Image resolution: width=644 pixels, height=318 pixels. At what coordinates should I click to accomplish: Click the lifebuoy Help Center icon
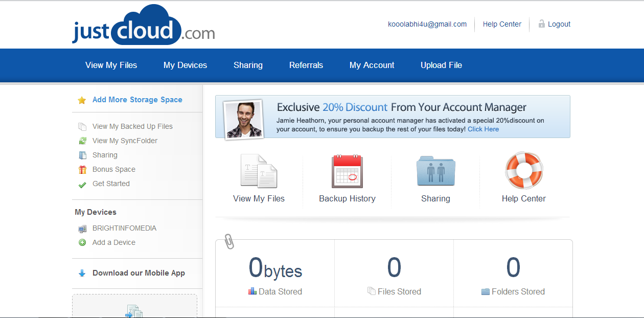pos(524,171)
